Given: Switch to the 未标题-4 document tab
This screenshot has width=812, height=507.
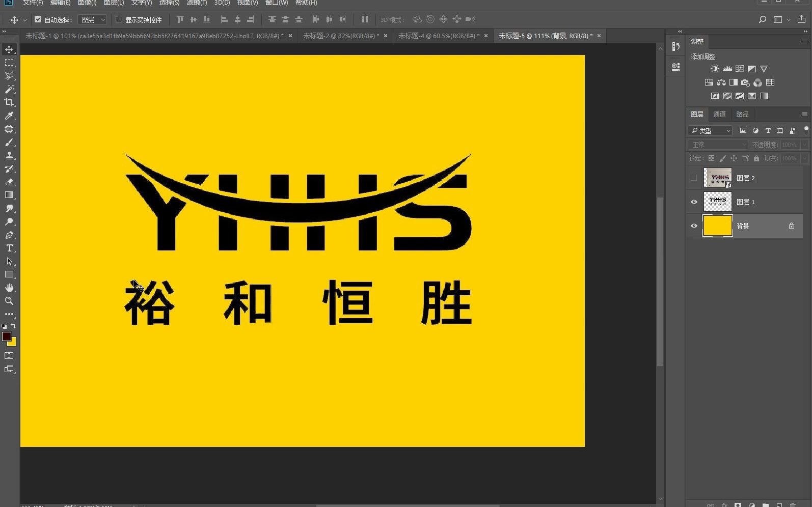Looking at the screenshot, I should (x=439, y=36).
